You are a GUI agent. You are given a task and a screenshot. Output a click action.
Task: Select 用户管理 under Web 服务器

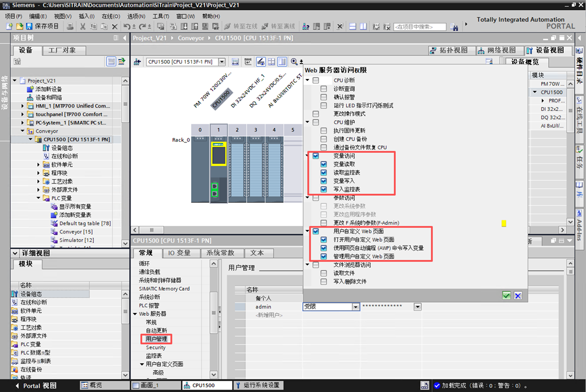tap(157, 339)
